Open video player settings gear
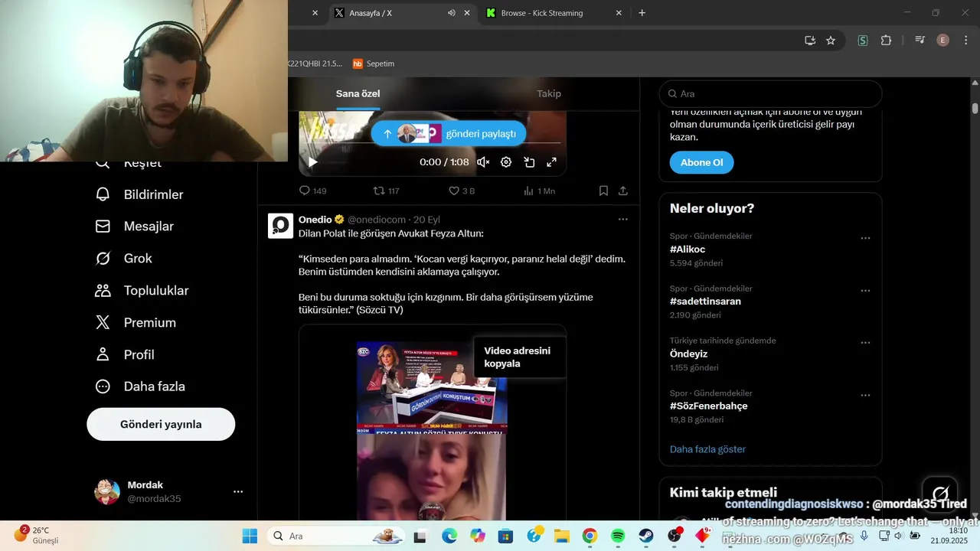 506,162
